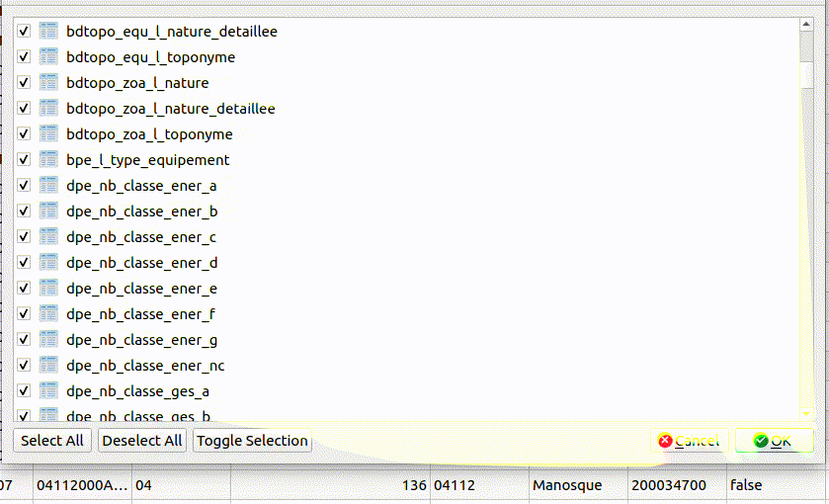This screenshot has width=829, height=504.
Task: Click Toggle Selection button
Action: coord(252,441)
